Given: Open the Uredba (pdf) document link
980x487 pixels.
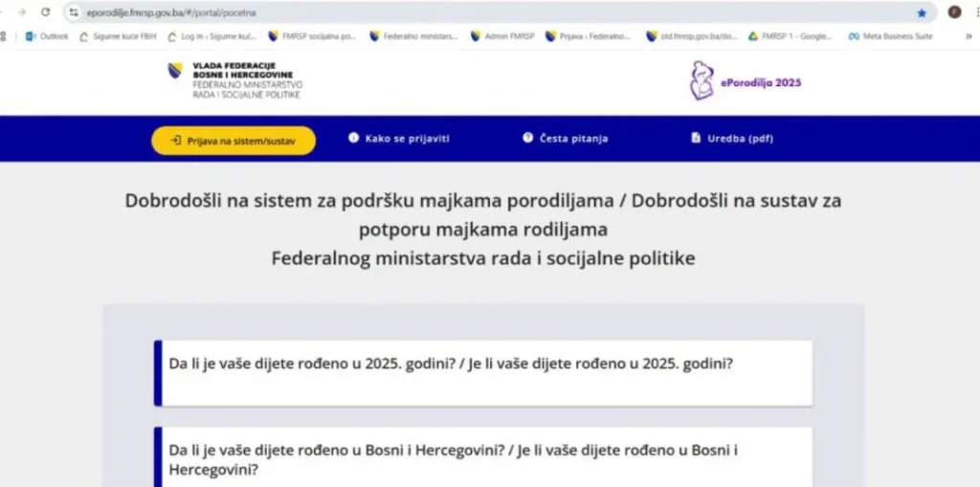Looking at the screenshot, I should click(x=732, y=139).
